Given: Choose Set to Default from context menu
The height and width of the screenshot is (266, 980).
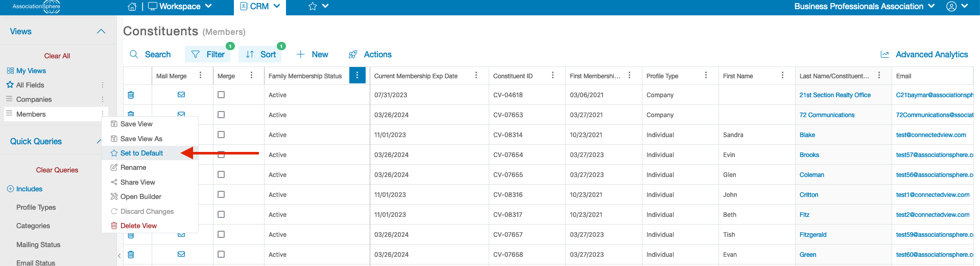Looking at the screenshot, I should [141, 153].
